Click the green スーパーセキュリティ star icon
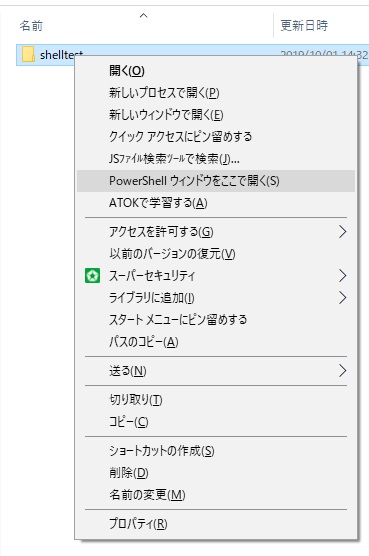 [x=93, y=276]
